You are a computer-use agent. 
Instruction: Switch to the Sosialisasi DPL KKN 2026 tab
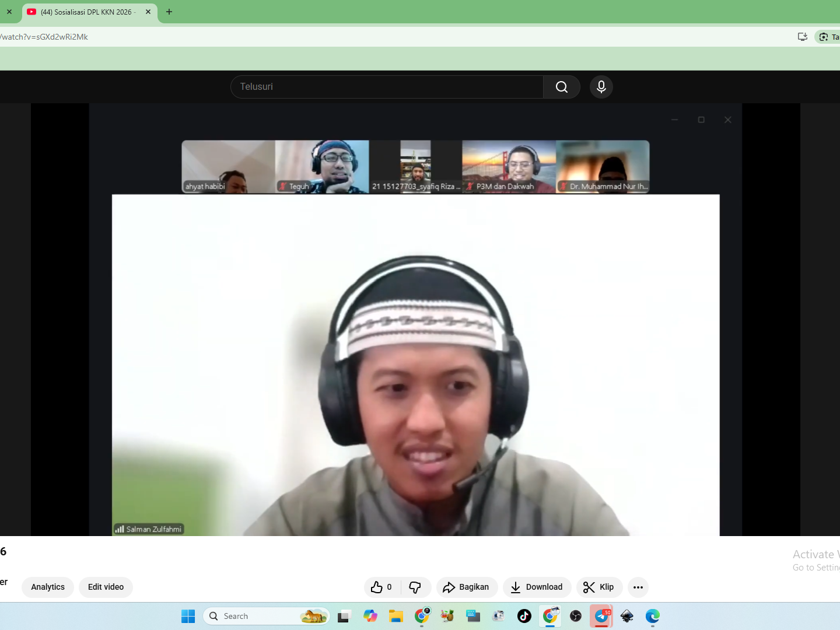coord(87,12)
